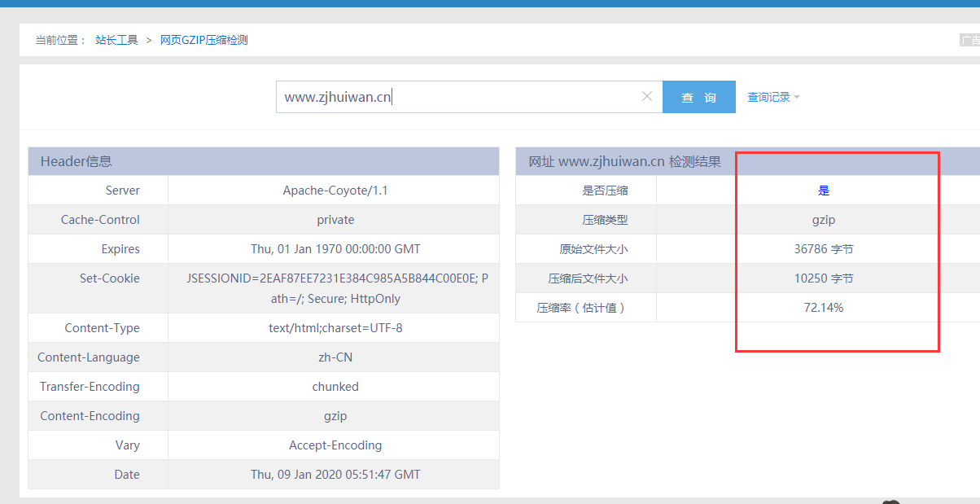Click the 压缩类型 row label
This screenshot has width=980, height=504.
coord(606,220)
